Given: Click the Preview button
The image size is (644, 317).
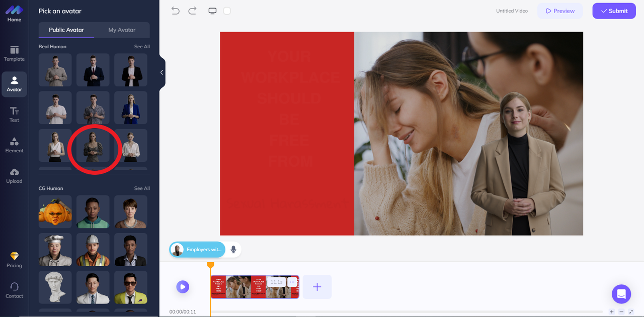Looking at the screenshot, I should 559,11.
